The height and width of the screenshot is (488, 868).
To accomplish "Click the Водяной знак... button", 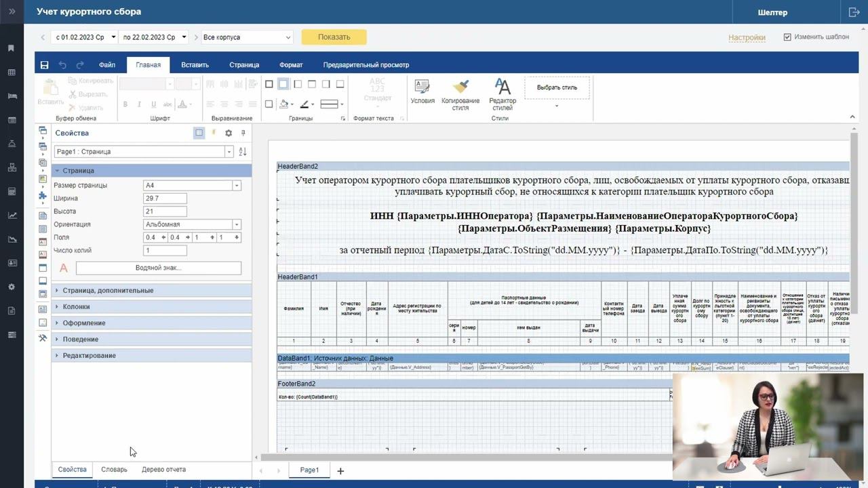I will [x=158, y=268].
